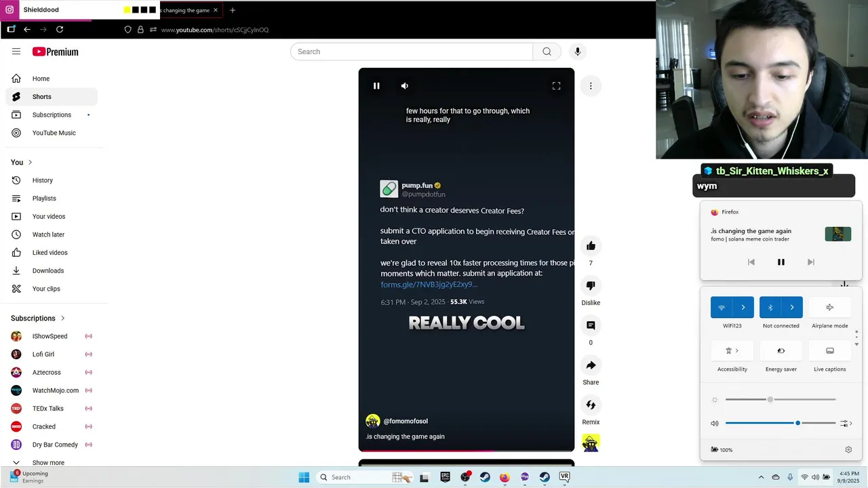Go back with the browser back arrow
This screenshot has width=868, height=488.
pos(27,30)
